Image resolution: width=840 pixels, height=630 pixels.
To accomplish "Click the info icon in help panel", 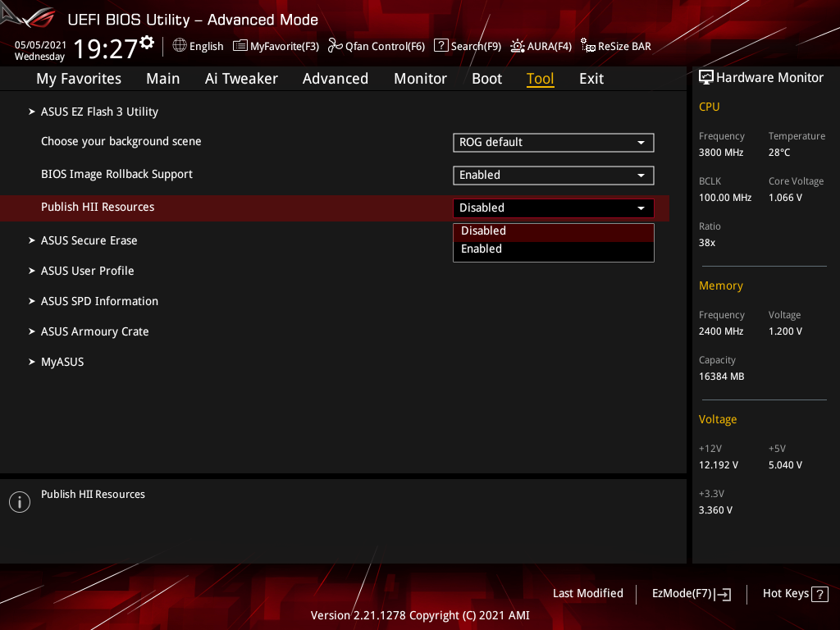I will point(20,502).
